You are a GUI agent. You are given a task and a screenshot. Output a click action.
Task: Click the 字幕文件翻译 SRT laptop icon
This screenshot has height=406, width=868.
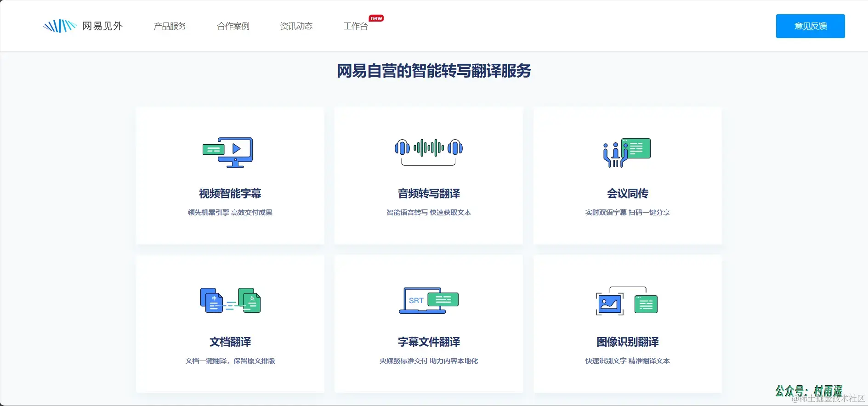[x=429, y=300]
